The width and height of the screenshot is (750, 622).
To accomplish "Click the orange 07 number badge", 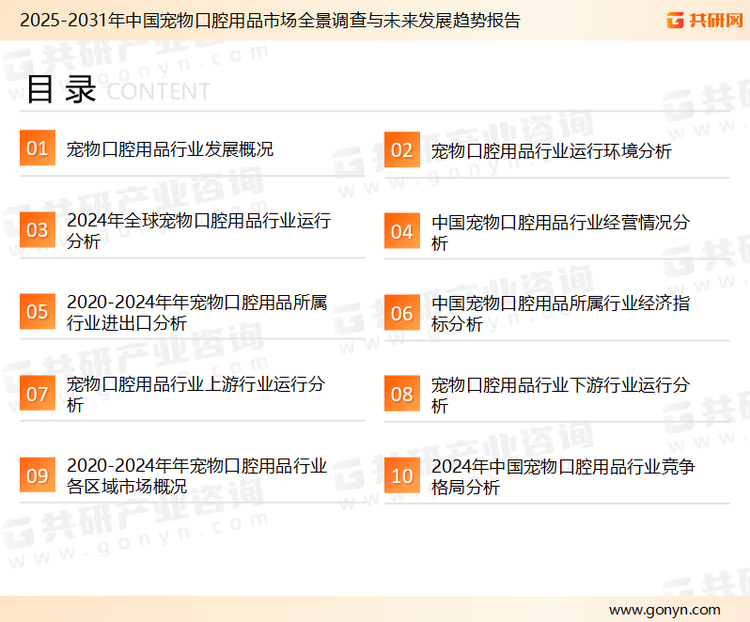I will pos(37,393).
